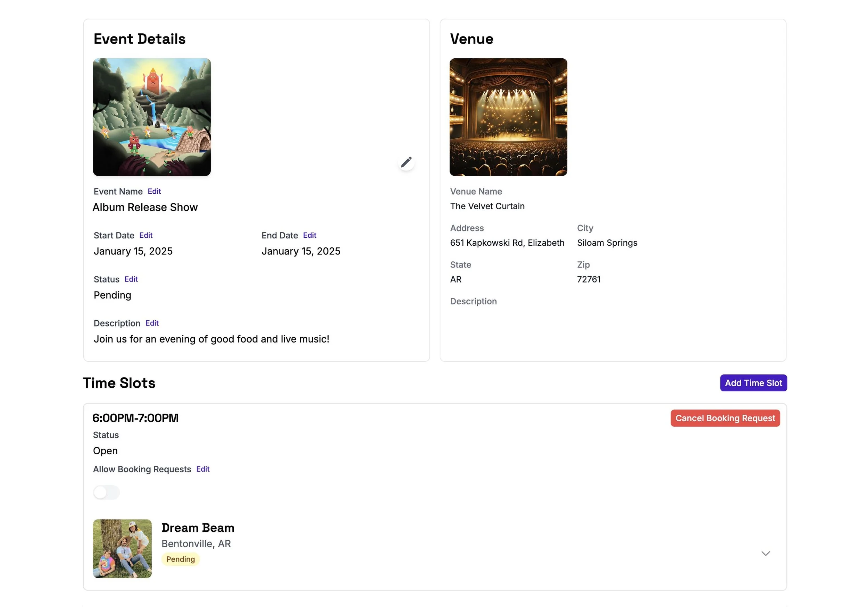Edit the Event Name field
Screen dimensions: 868x607
point(154,191)
